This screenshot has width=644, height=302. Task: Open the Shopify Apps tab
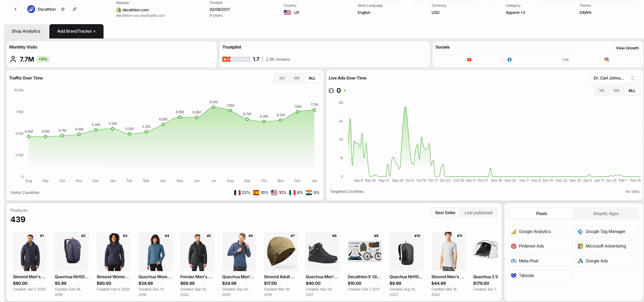[606, 214]
